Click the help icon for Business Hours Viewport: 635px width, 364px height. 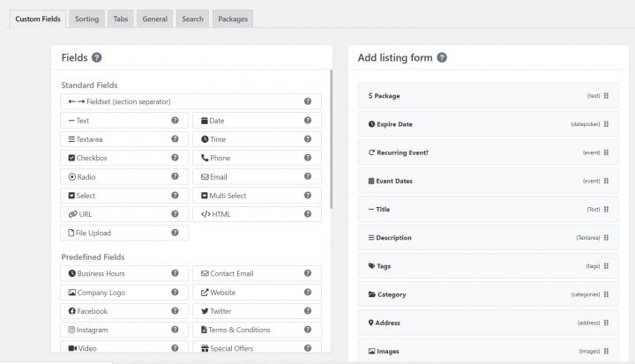175,273
